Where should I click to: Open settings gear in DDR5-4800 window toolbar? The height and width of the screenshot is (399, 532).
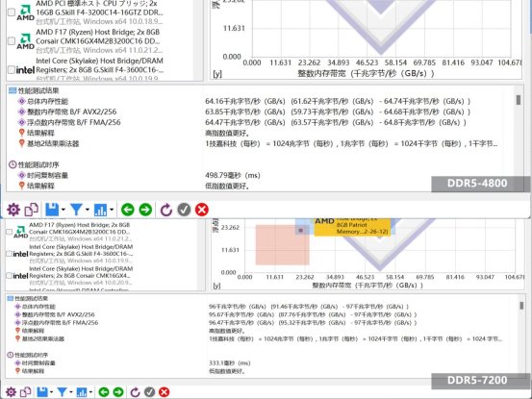pyautogui.click(x=13, y=210)
